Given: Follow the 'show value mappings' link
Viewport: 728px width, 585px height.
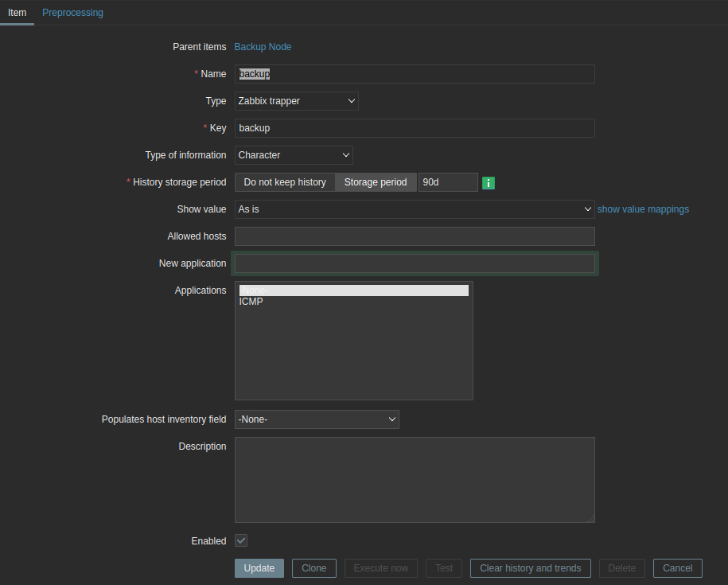Looking at the screenshot, I should (643, 209).
